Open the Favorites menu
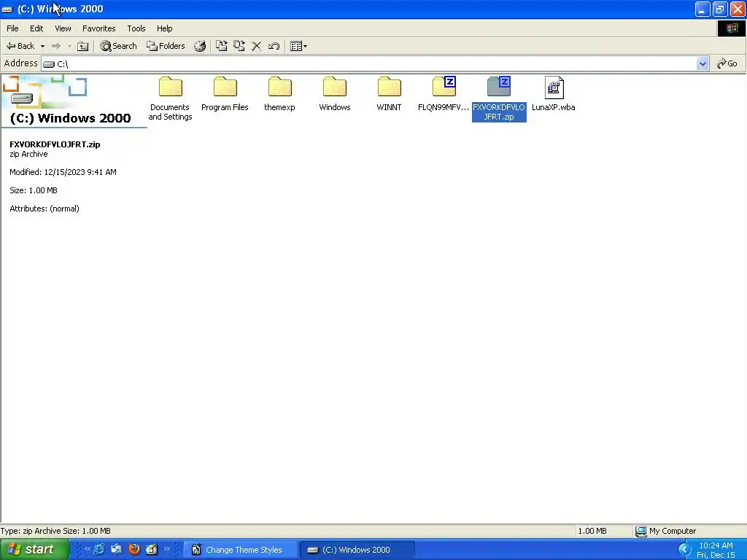Image resolution: width=747 pixels, height=560 pixels. [x=99, y=28]
